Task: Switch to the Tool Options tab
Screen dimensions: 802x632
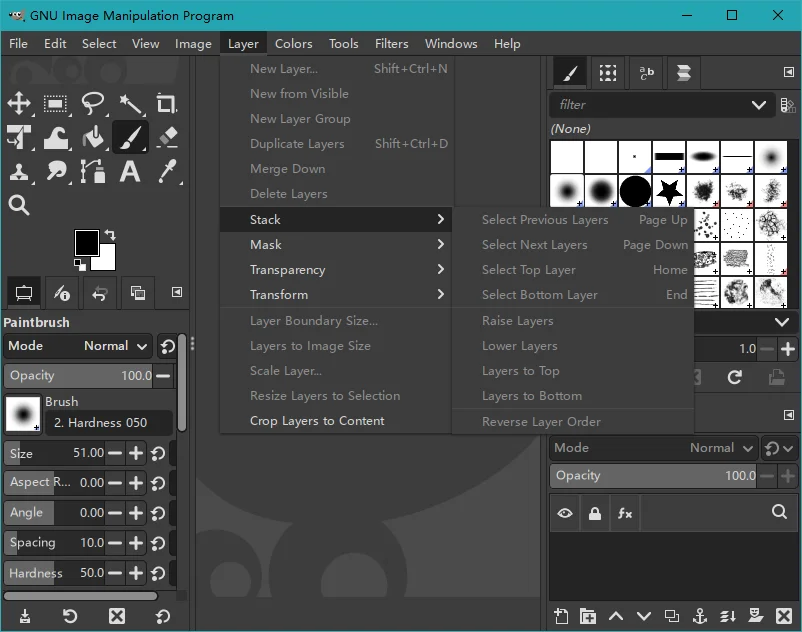Action: tap(24, 293)
